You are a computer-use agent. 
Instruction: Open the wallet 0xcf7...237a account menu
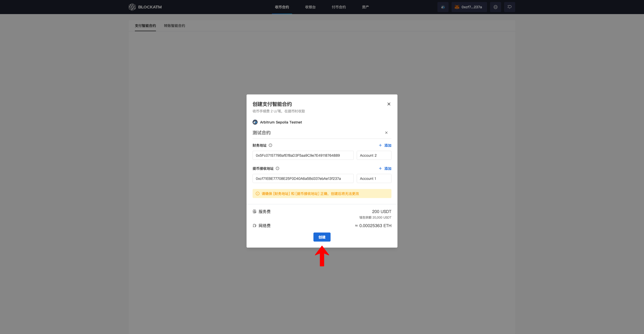[469, 7]
